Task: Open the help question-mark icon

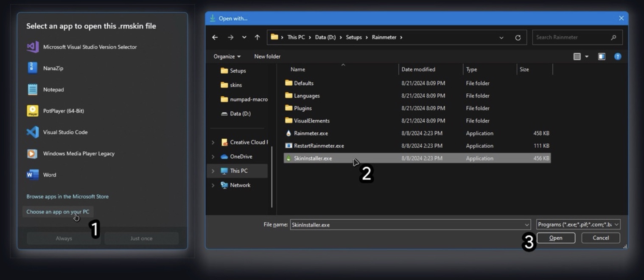Action: pos(618,56)
